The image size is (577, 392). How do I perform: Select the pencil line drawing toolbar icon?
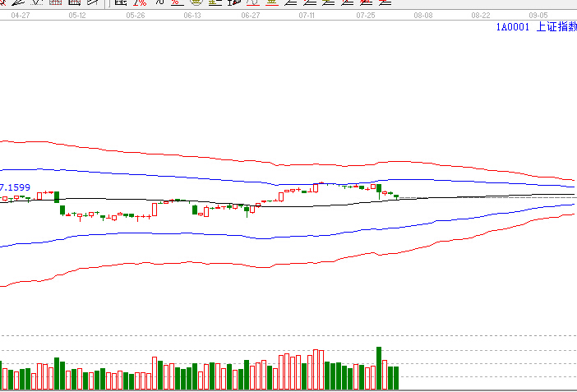17,2
